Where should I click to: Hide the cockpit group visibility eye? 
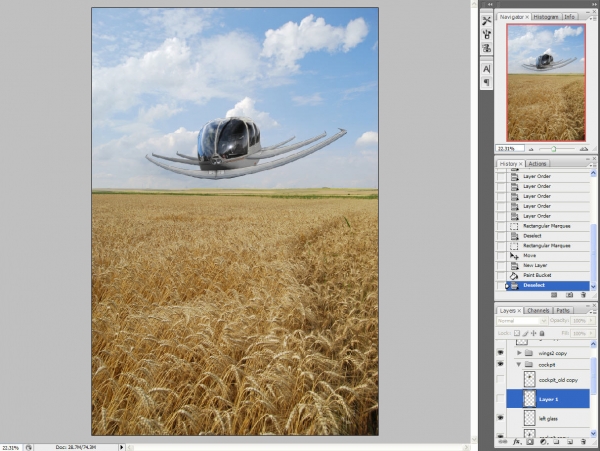point(501,364)
